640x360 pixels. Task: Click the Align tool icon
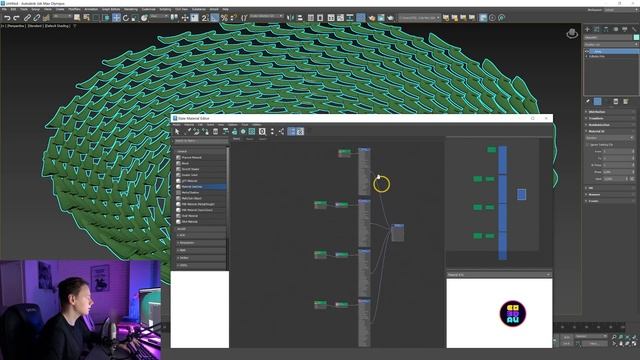[x=300, y=18]
